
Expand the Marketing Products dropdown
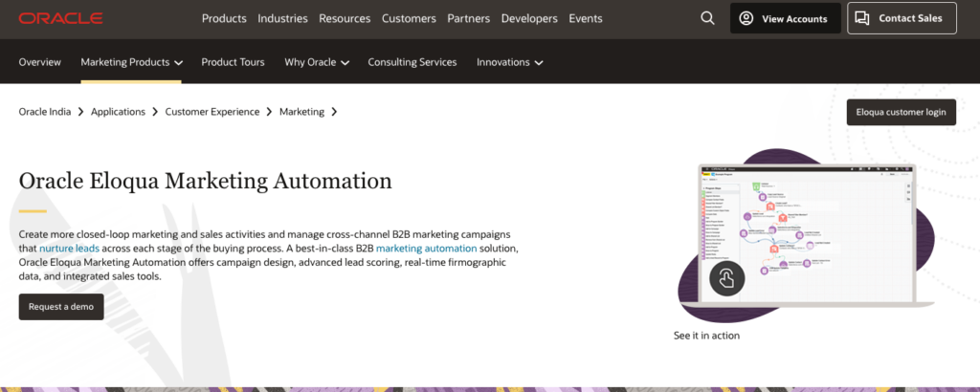pos(131,62)
